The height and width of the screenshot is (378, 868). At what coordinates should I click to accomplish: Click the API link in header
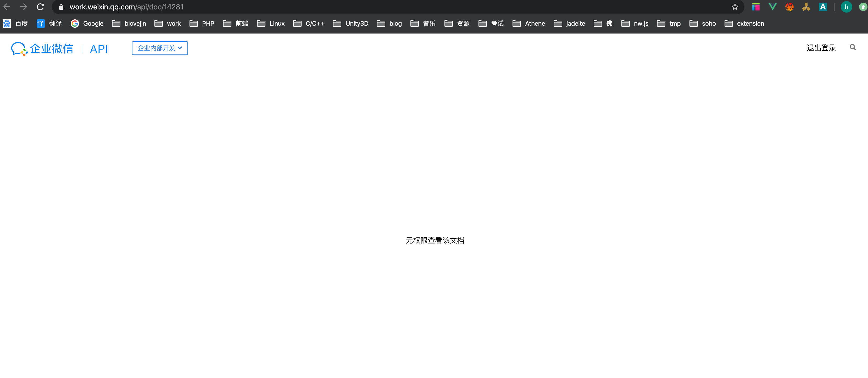[99, 49]
